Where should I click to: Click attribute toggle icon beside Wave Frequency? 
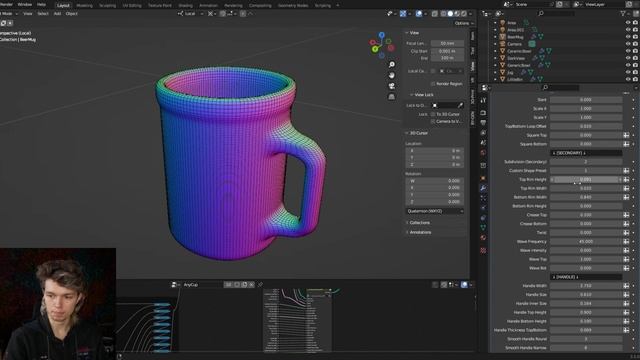point(626,242)
